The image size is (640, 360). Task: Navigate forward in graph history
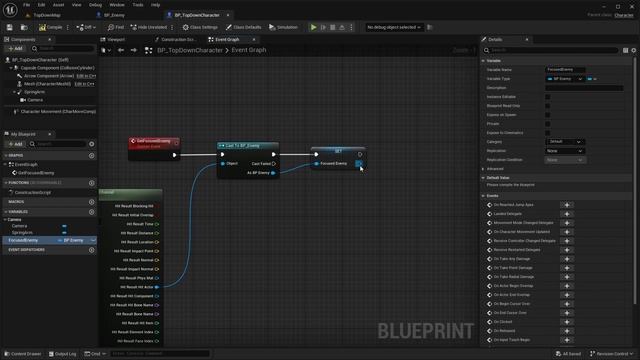coord(133,50)
